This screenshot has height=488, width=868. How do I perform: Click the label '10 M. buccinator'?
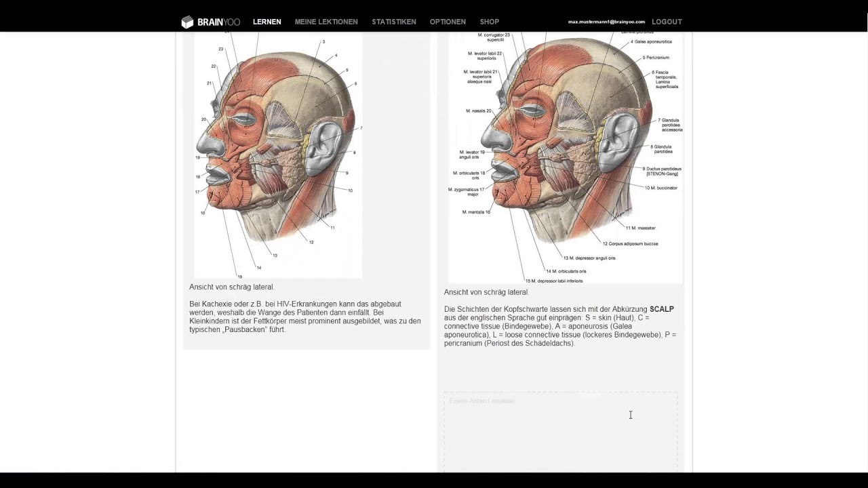coord(660,188)
